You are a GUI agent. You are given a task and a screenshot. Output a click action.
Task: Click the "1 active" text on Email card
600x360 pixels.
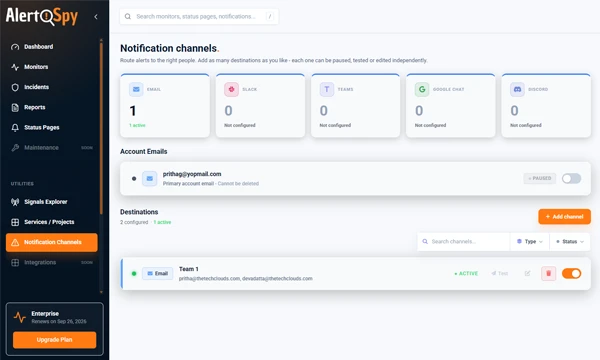[x=137, y=125]
